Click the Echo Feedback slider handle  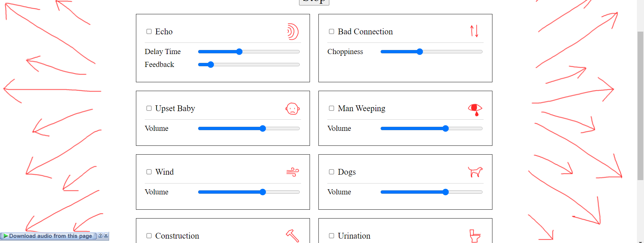(x=211, y=65)
